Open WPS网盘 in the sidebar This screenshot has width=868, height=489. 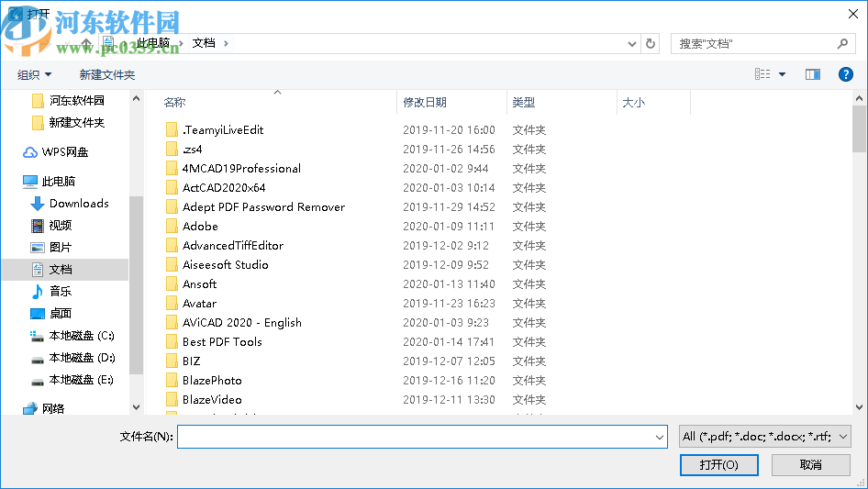click(65, 151)
